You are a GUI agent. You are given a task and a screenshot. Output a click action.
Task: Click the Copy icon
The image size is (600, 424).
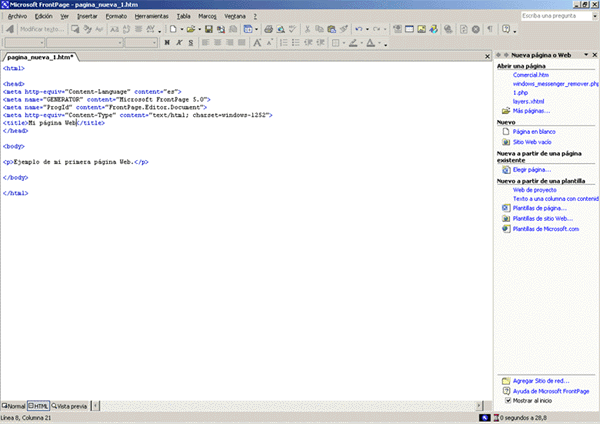point(319,29)
